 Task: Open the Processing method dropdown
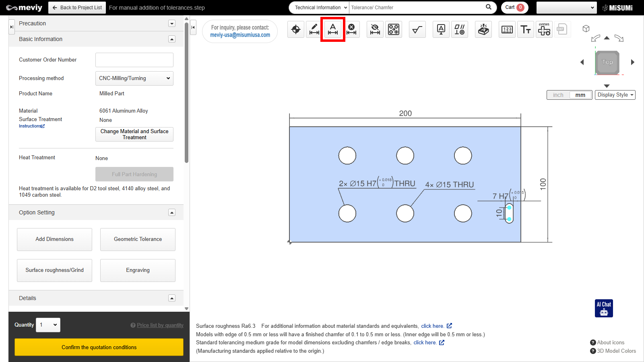(134, 78)
